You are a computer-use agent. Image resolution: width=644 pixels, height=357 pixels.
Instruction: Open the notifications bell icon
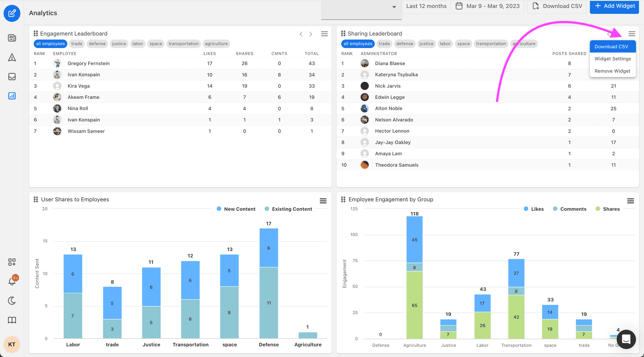[x=12, y=281]
